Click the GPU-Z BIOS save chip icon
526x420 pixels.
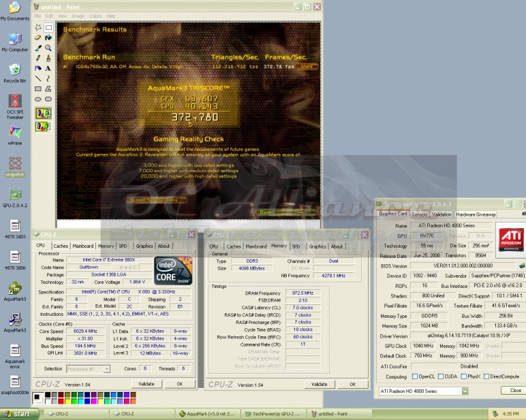[521, 266]
